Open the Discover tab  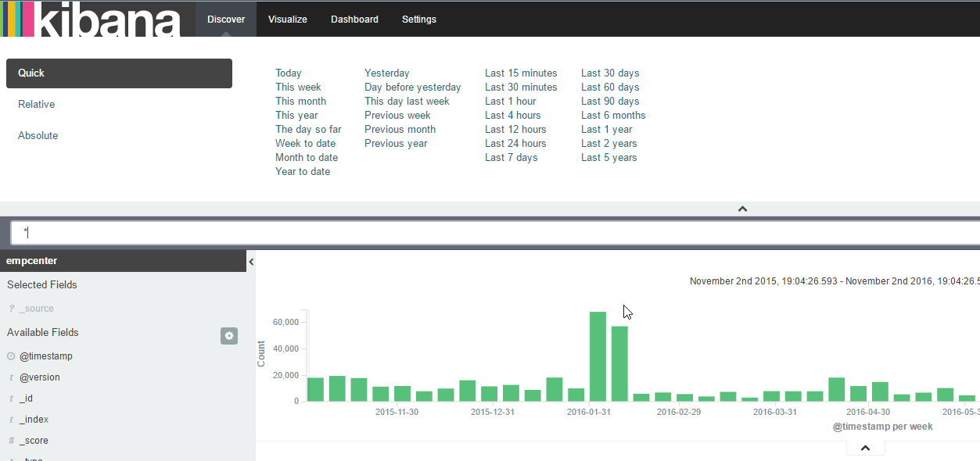tap(226, 19)
